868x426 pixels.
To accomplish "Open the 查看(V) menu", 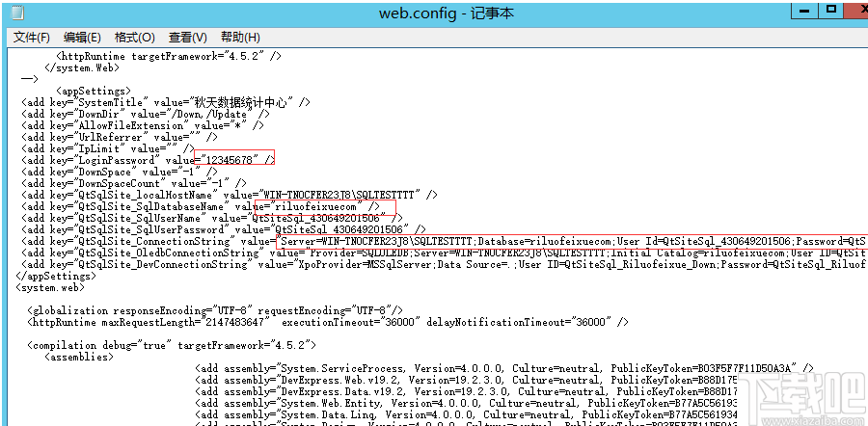I will point(188,37).
